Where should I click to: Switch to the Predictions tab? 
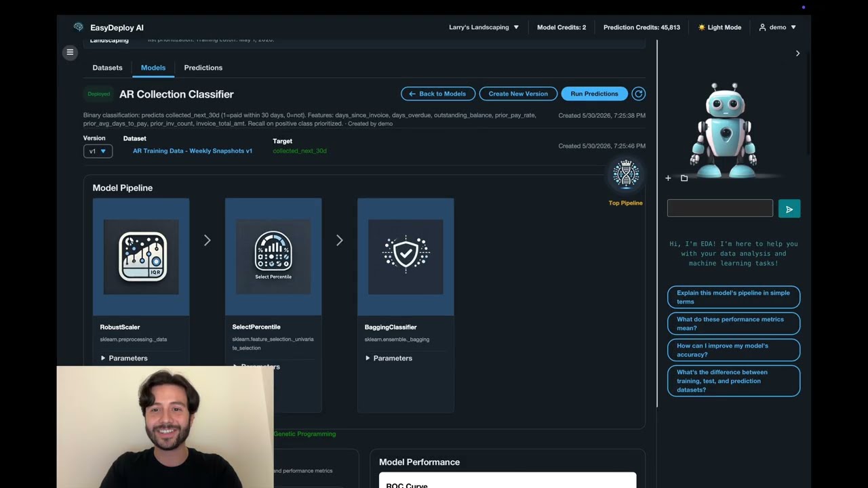tap(203, 68)
